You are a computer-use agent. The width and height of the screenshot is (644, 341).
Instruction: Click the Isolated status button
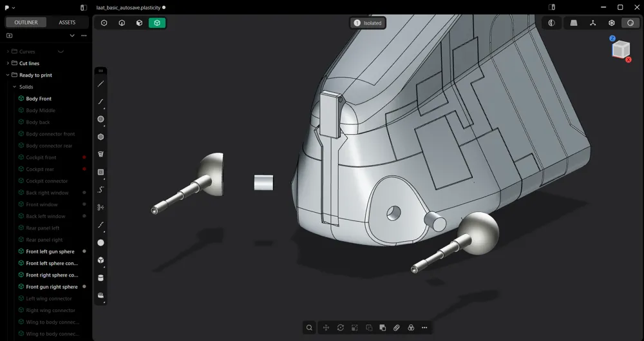[368, 23]
